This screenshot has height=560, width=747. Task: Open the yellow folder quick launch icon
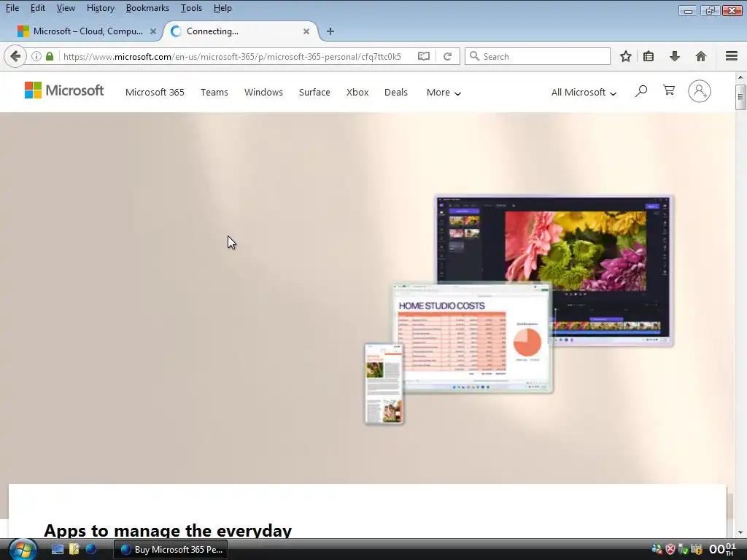click(x=74, y=550)
